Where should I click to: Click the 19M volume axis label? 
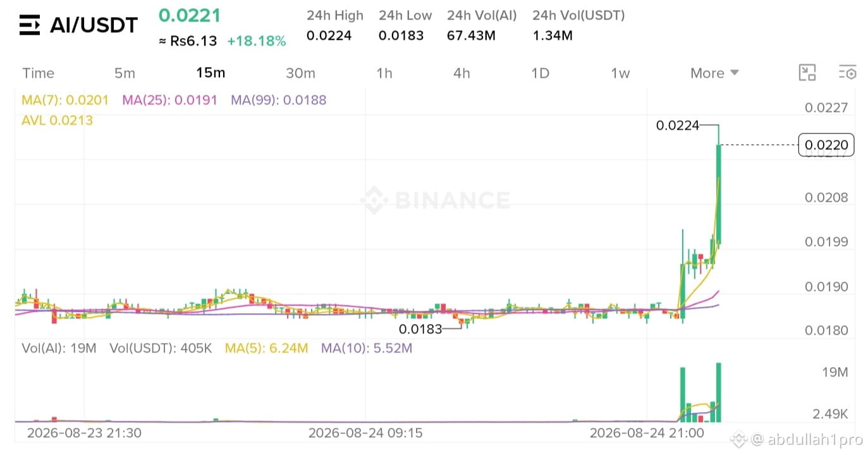tap(834, 372)
